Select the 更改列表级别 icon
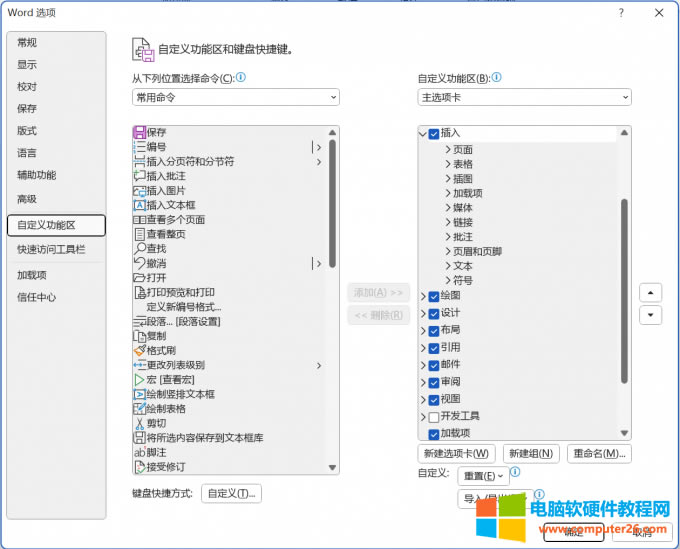680x549 pixels. (140, 365)
